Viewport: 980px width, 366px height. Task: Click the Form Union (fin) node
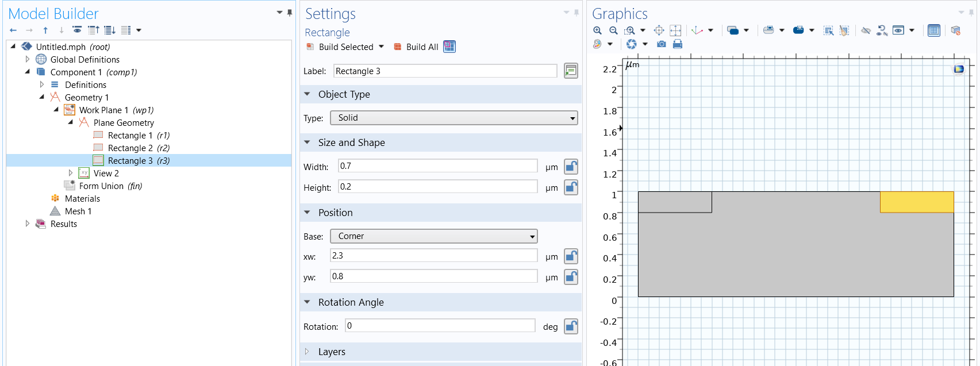[110, 186]
